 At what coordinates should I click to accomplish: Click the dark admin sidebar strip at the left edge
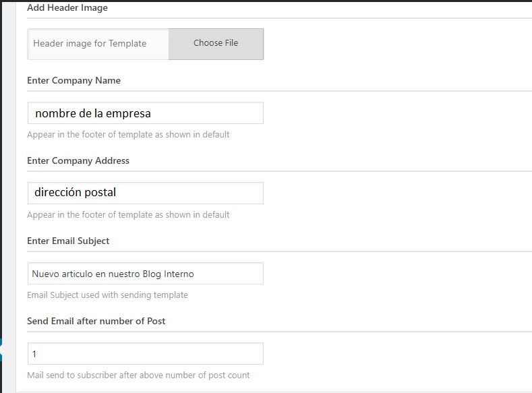(x=1, y=170)
